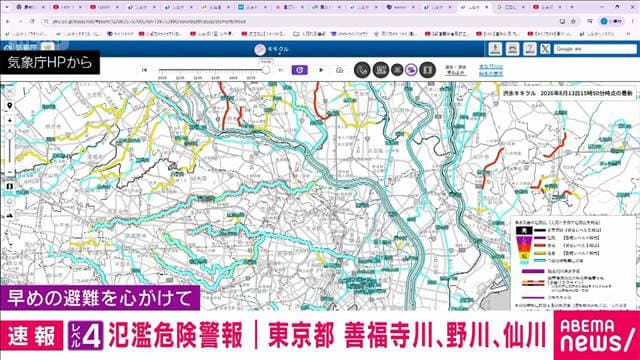Select the purple highlighted flood layer icon
Screen dimensions: 640x360
point(411,70)
